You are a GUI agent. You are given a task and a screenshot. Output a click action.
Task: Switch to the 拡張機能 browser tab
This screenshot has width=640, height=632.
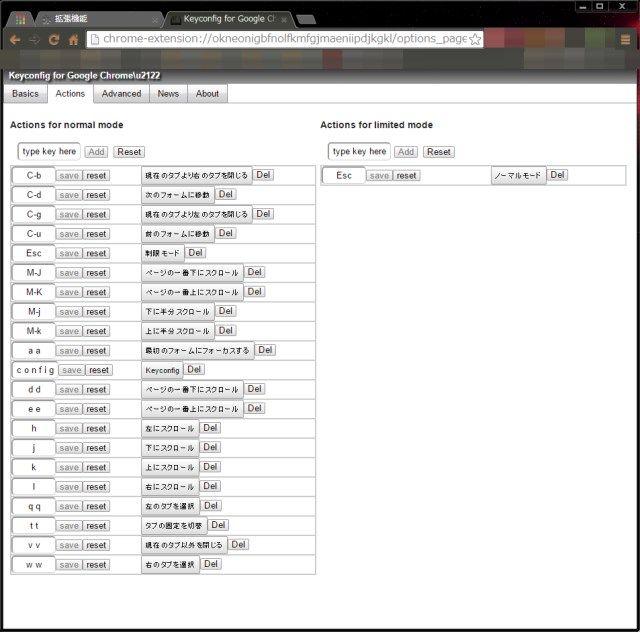click(x=98, y=19)
